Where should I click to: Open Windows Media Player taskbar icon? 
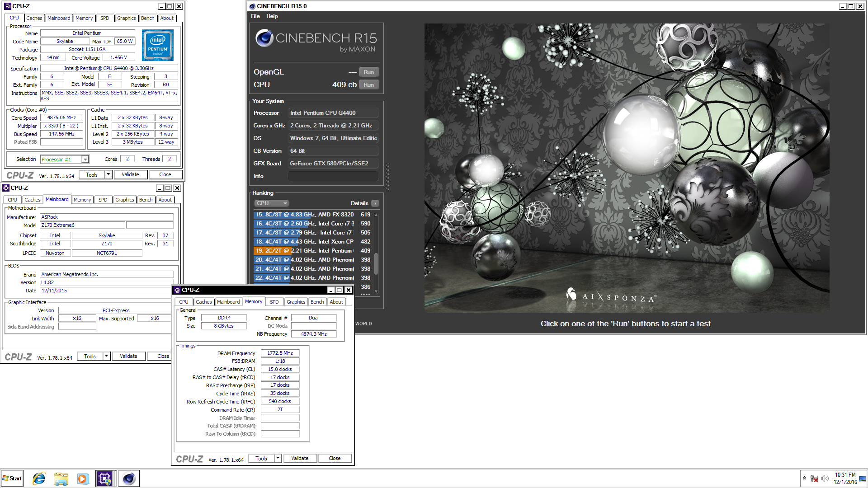(82, 479)
